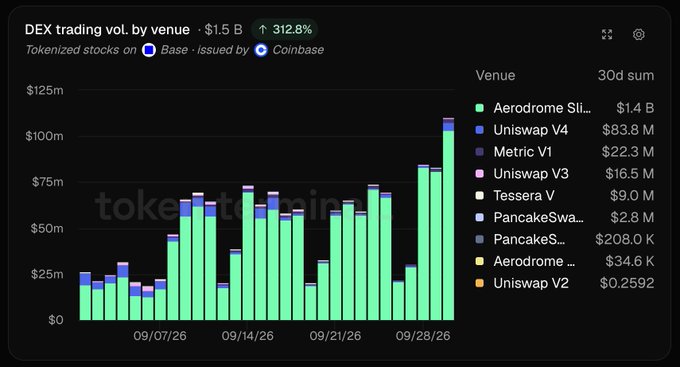Click the $1.5 B total value
Screen dimensions: 680x367
coord(223,29)
